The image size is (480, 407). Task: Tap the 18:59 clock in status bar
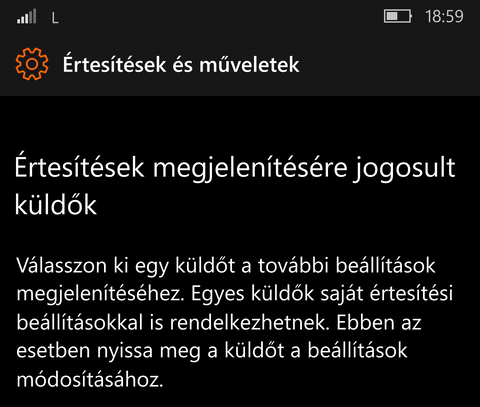point(444,16)
